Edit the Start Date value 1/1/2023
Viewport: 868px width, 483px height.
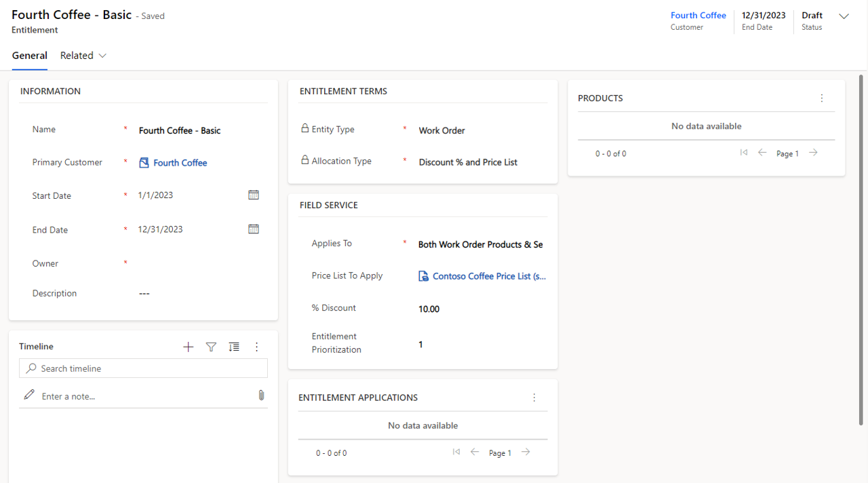155,195
